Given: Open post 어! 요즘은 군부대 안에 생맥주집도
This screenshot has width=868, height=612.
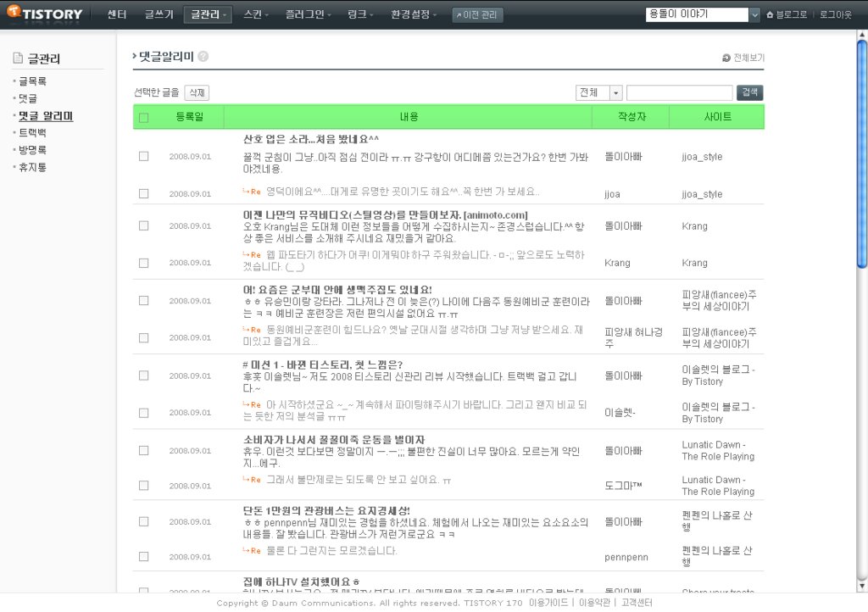Looking at the screenshot, I should pos(337,289).
